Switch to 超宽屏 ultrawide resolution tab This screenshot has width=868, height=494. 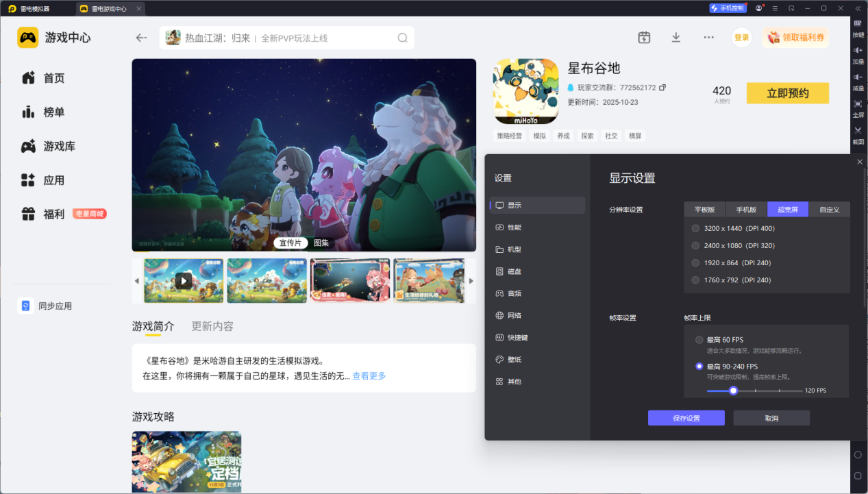point(788,210)
